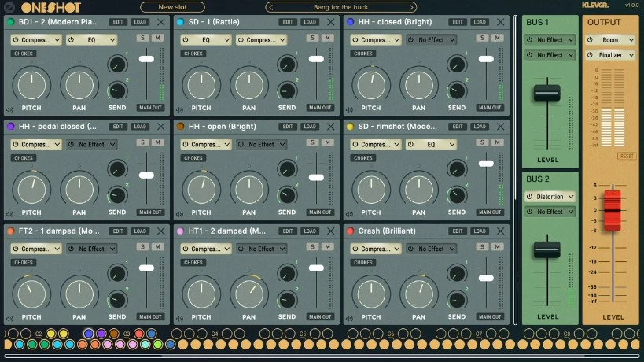644x362 pixels.
Task: Preview Crash (Brilliant) speaker icon
Action: point(349,319)
